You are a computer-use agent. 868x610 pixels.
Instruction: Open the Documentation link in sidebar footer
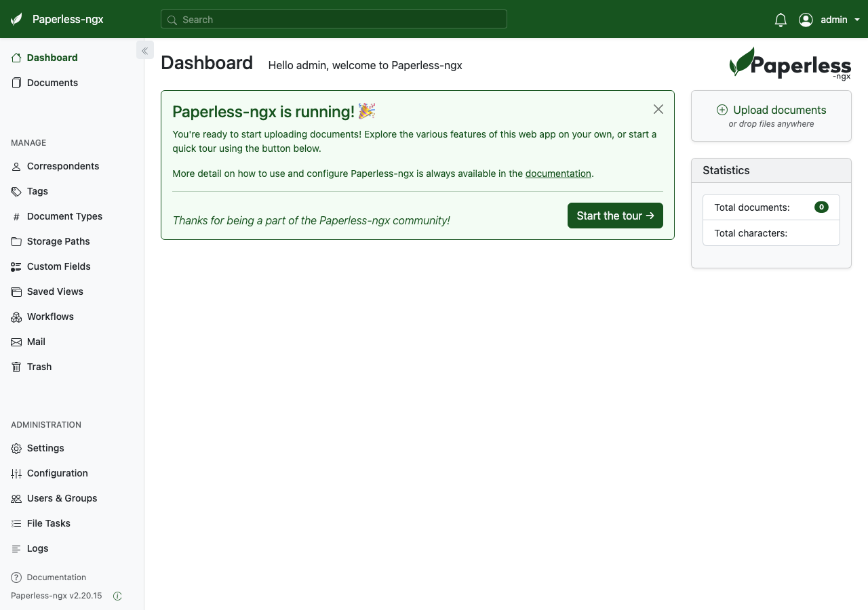point(56,577)
